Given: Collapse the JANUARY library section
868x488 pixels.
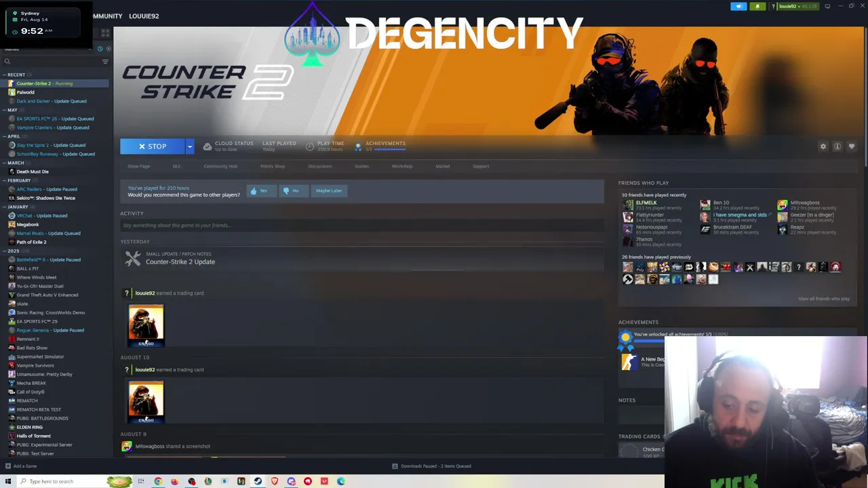Looking at the screenshot, I should pyautogui.click(x=5, y=207).
